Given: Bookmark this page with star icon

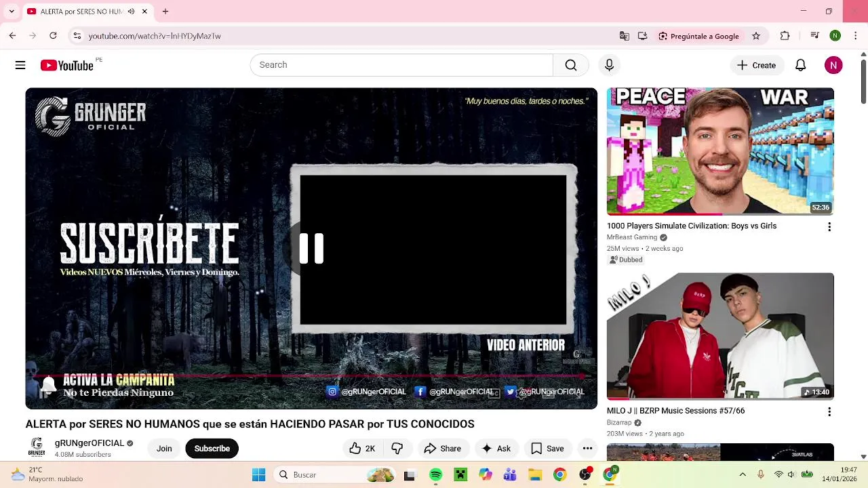Looking at the screenshot, I should (x=756, y=36).
